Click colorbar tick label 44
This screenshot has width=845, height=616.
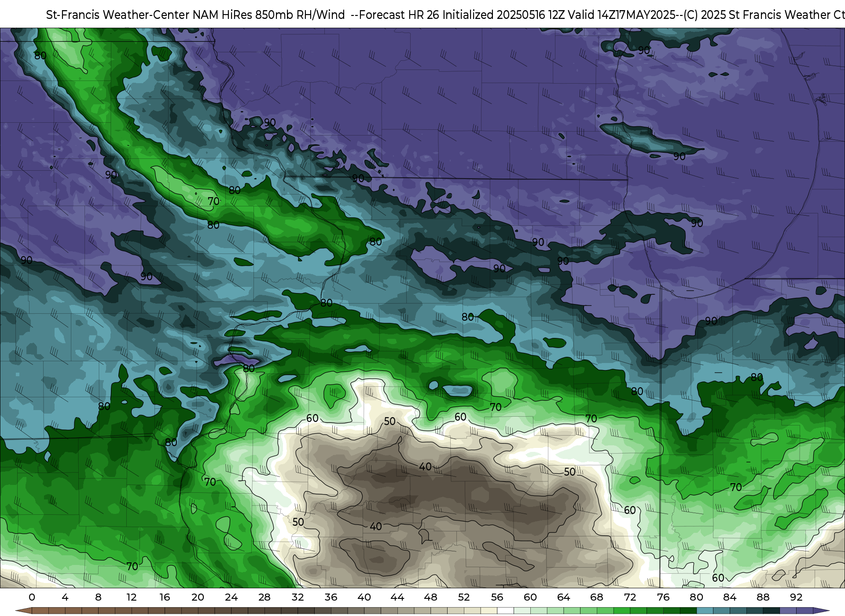tap(397, 597)
